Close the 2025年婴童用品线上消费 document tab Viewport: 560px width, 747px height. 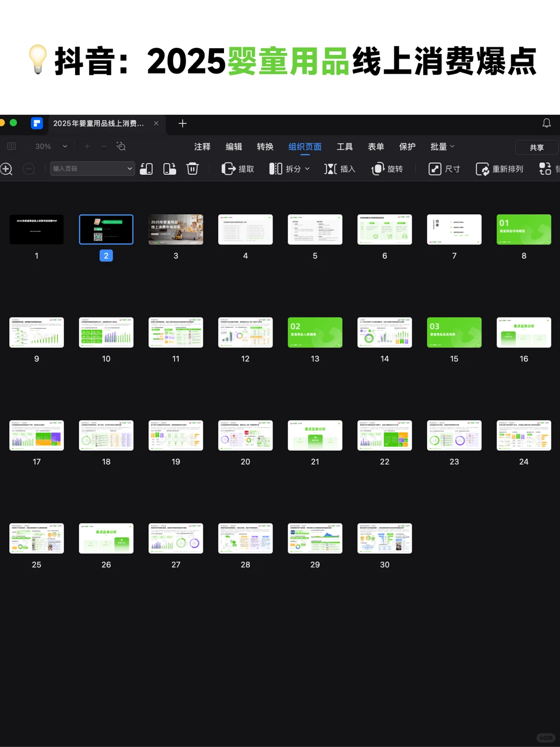tap(156, 123)
